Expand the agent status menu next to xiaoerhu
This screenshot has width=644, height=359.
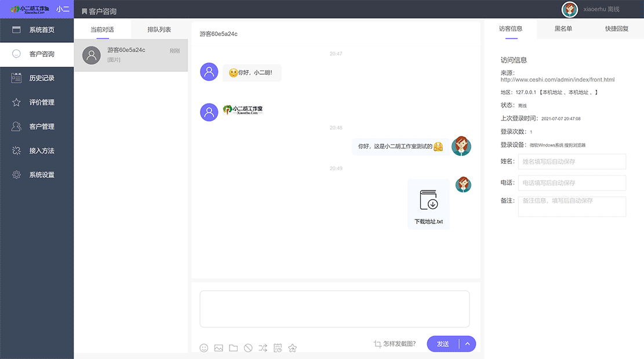(x=603, y=9)
